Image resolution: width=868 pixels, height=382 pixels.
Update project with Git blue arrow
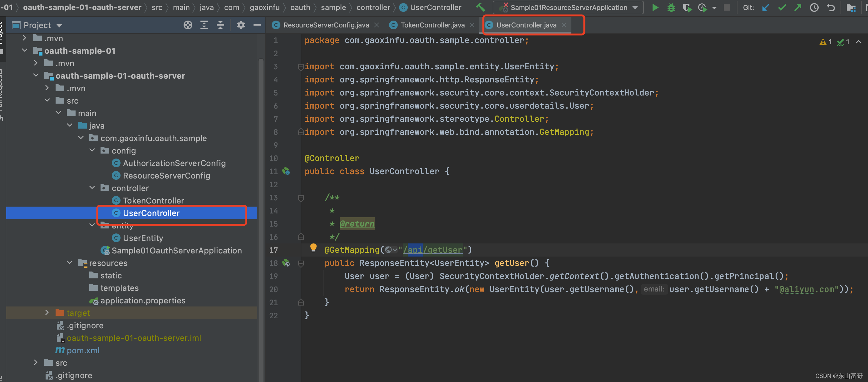coord(766,7)
